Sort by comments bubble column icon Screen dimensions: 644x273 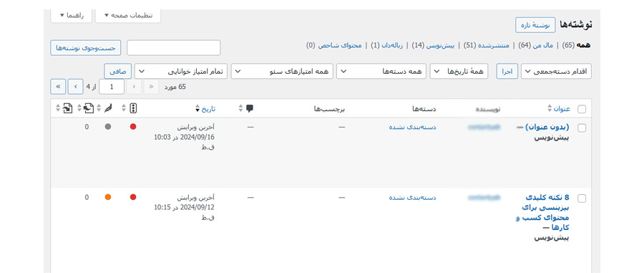pos(249,108)
